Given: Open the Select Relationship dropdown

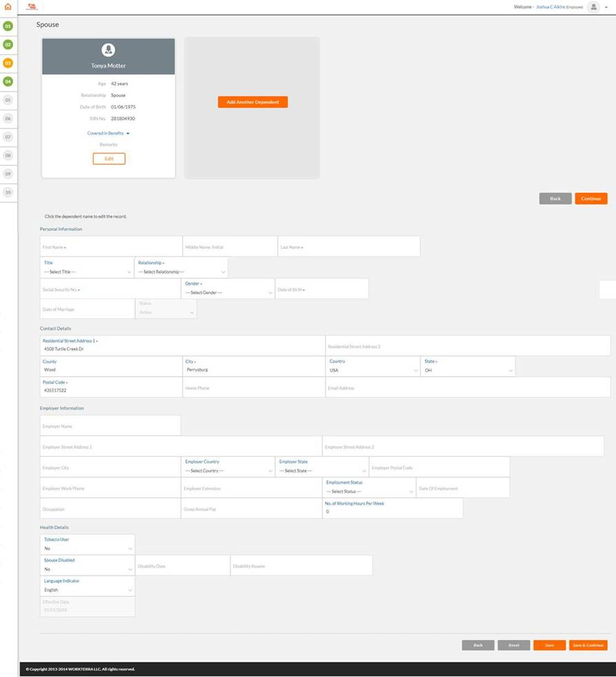Looking at the screenshot, I should (181, 272).
